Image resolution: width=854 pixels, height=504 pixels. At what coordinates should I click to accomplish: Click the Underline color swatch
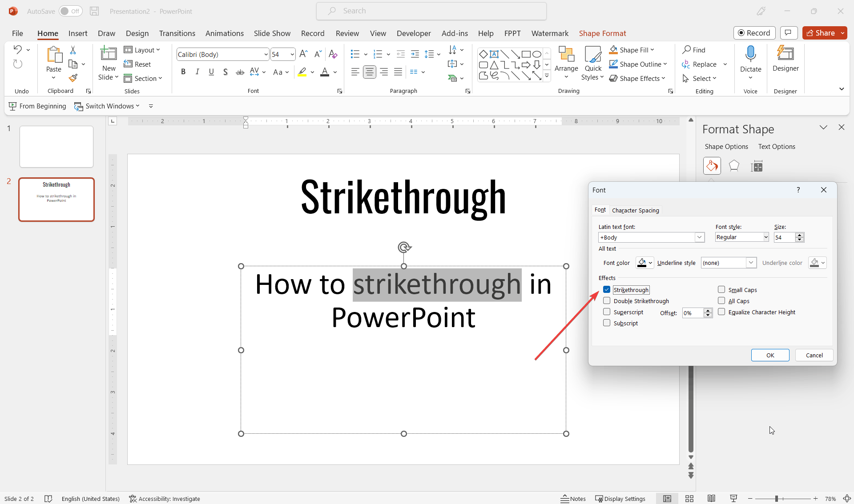(x=814, y=263)
